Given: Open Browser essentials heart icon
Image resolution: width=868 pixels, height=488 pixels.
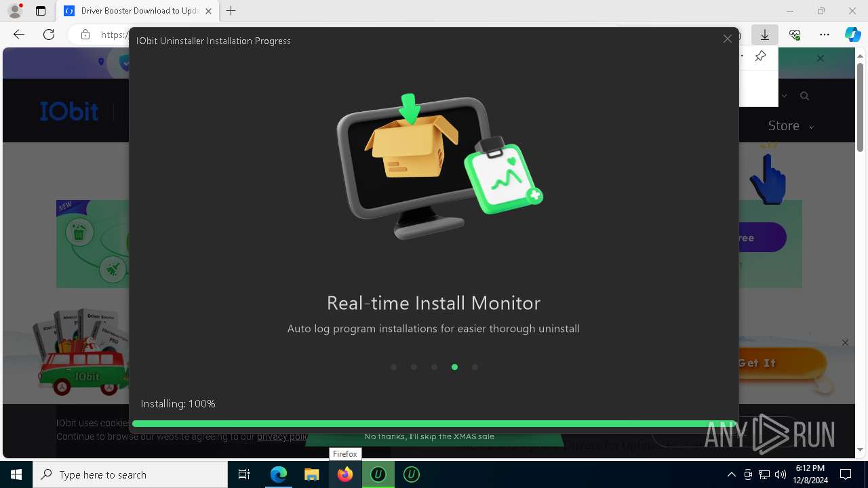Looking at the screenshot, I should (795, 35).
